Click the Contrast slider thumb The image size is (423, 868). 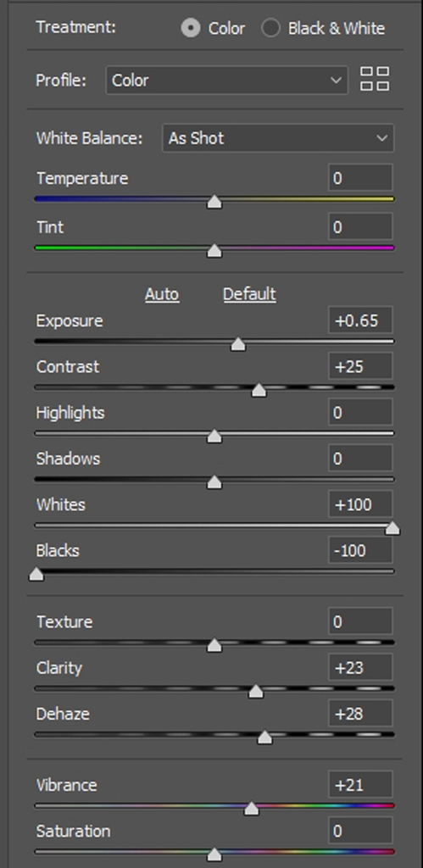[259, 390]
